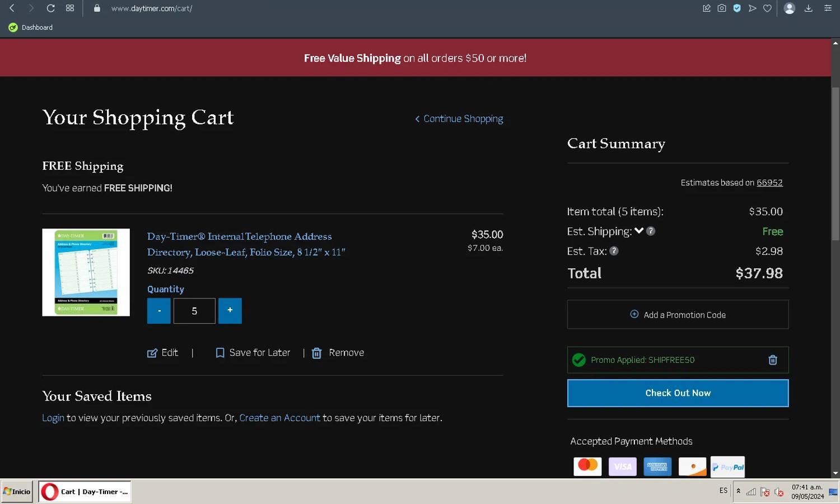Click Add a Promotion Code

pos(678,315)
